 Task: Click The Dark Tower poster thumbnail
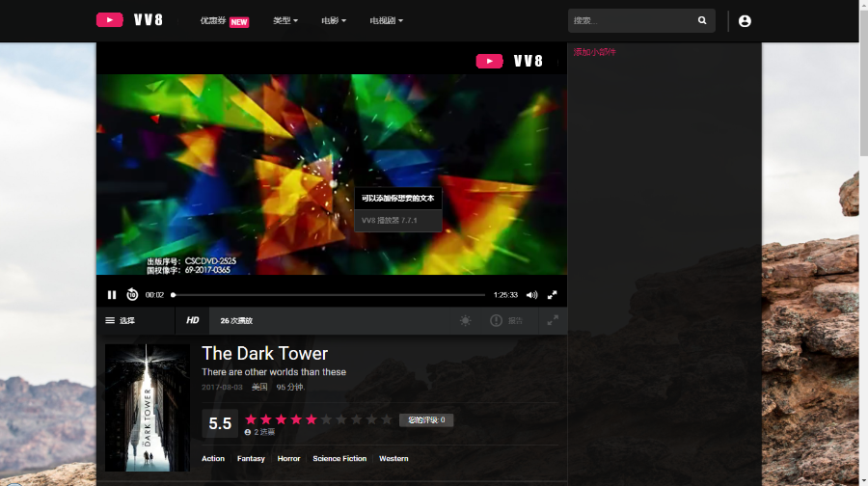click(148, 408)
